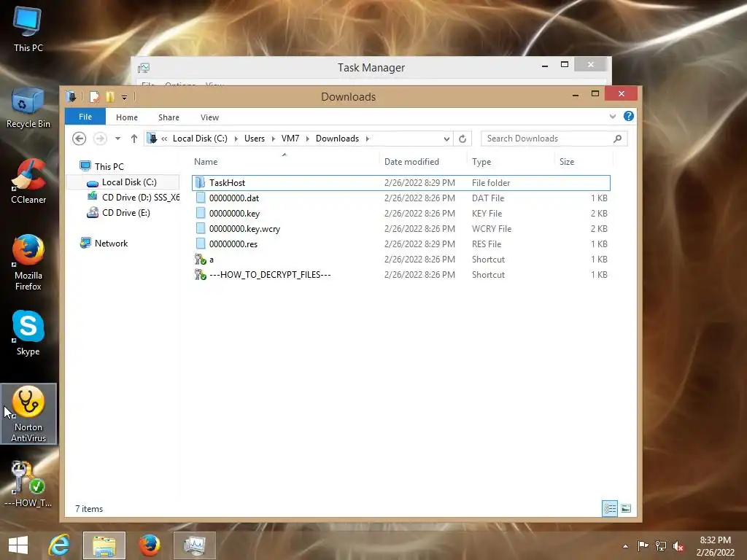The image size is (747, 560).
Task: Click New Folder icon in quick access toolbar
Action: tap(110, 97)
